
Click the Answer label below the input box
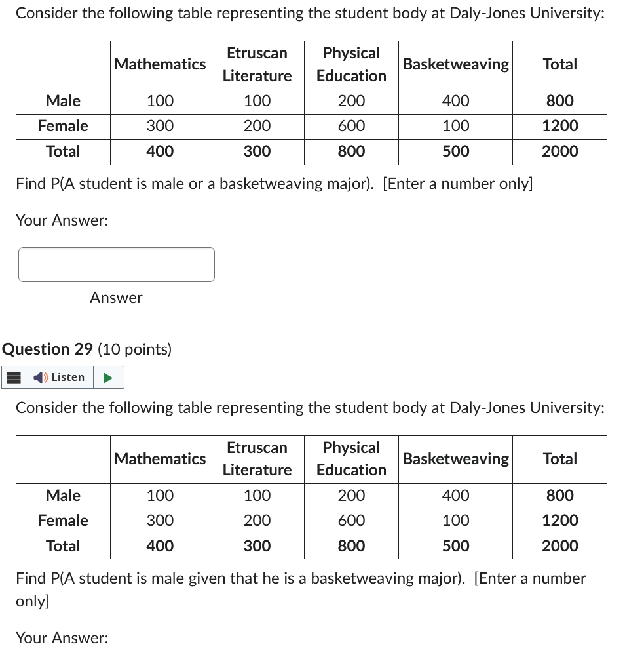115,298
